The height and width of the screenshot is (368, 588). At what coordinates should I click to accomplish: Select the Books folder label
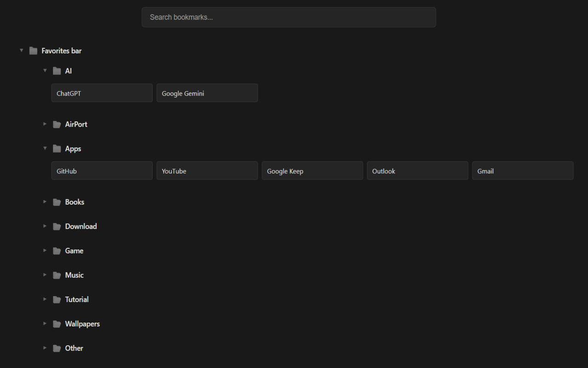click(74, 202)
